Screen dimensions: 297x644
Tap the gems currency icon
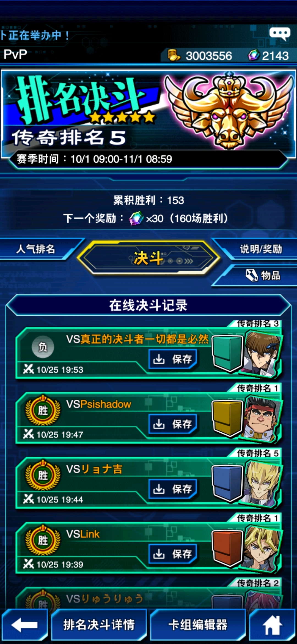(x=254, y=55)
